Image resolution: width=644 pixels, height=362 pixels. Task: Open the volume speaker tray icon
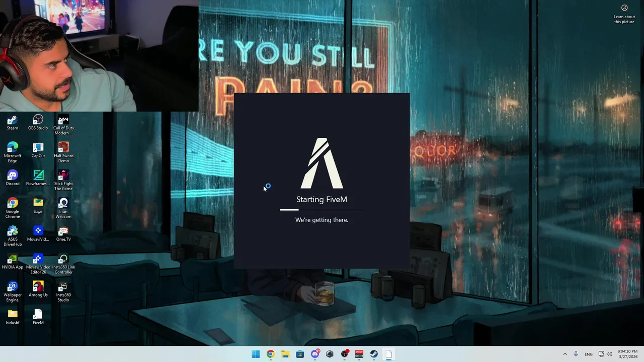(609, 354)
